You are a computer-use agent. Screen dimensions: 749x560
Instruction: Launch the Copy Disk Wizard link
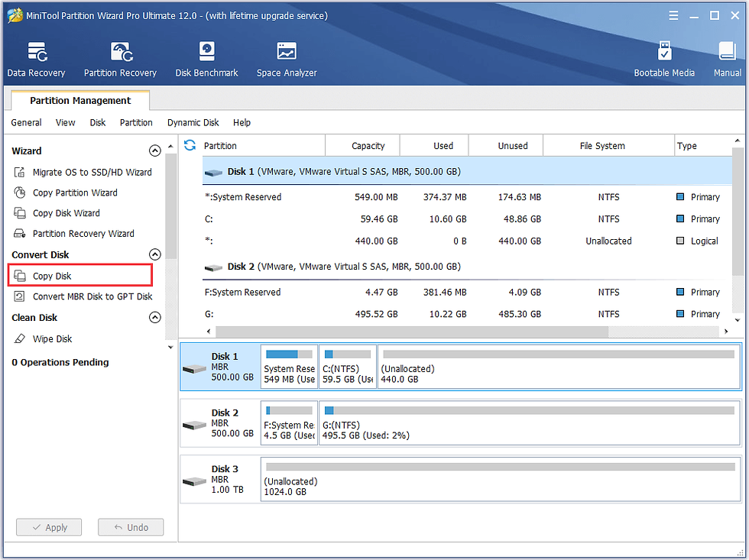(66, 213)
